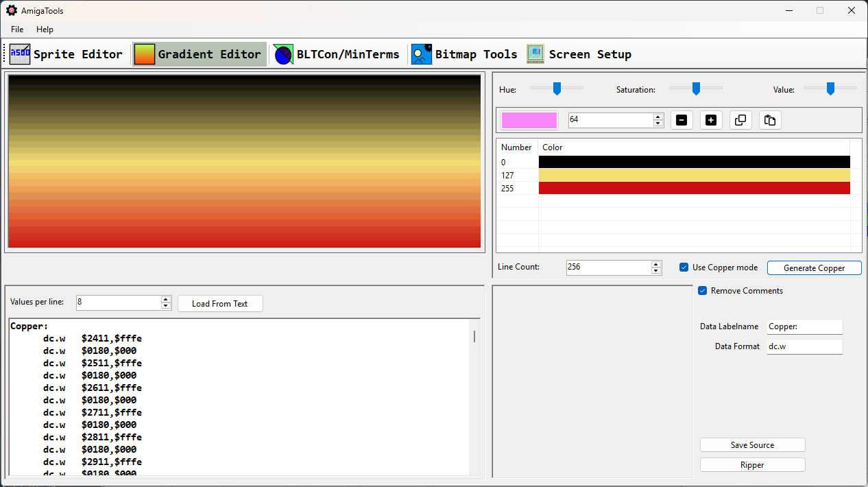Switch to Bitmap Tools
Image resolution: width=868 pixels, height=487 pixels.
[x=464, y=54]
